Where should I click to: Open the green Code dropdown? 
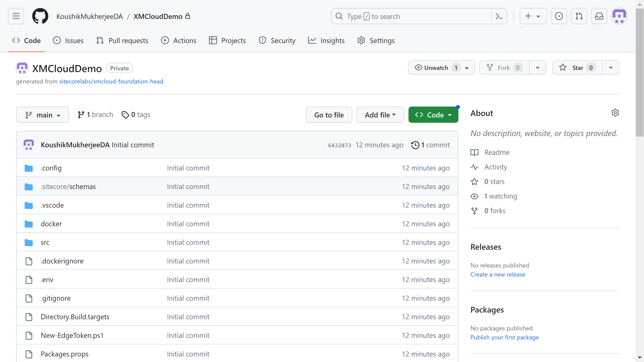click(x=433, y=115)
